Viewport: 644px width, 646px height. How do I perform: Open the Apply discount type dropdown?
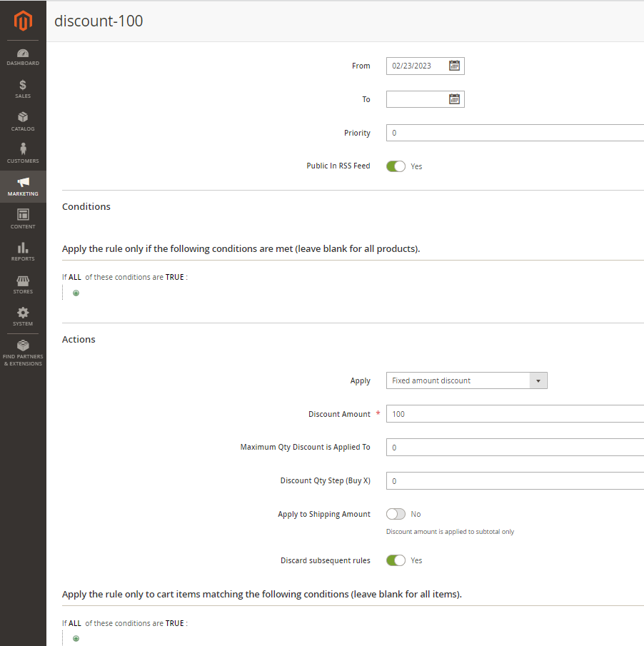click(537, 380)
